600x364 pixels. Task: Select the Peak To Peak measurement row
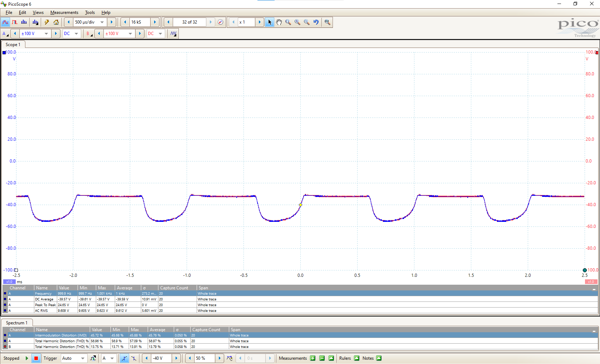300,305
